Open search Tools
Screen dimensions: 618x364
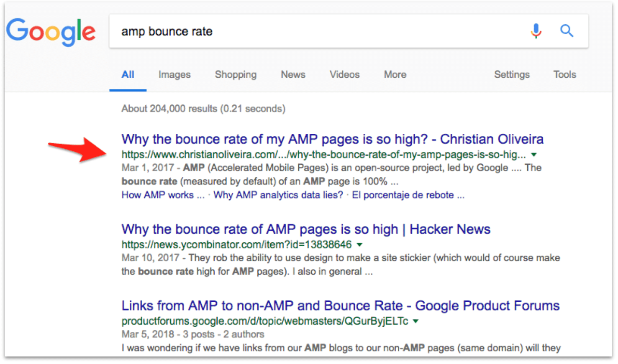coord(564,75)
